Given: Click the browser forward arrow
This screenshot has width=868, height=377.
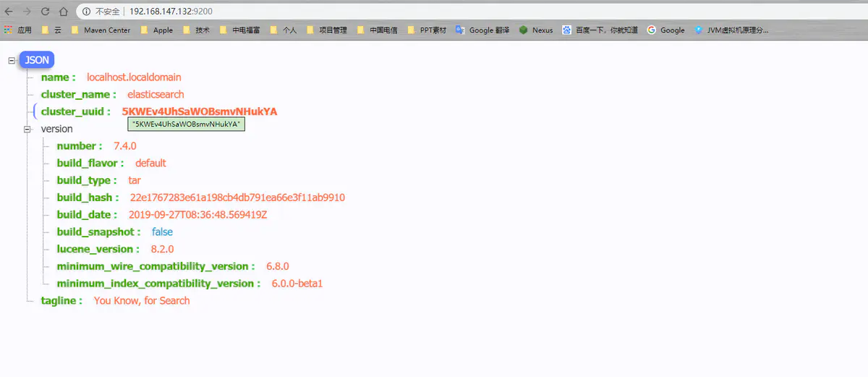Looking at the screenshot, I should [27, 12].
